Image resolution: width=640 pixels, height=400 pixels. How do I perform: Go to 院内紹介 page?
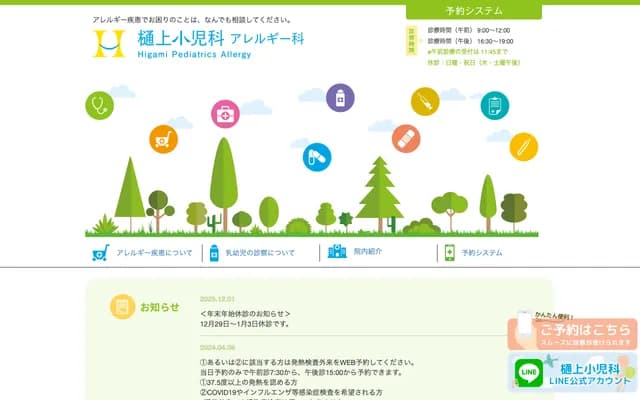click(367, 253)
